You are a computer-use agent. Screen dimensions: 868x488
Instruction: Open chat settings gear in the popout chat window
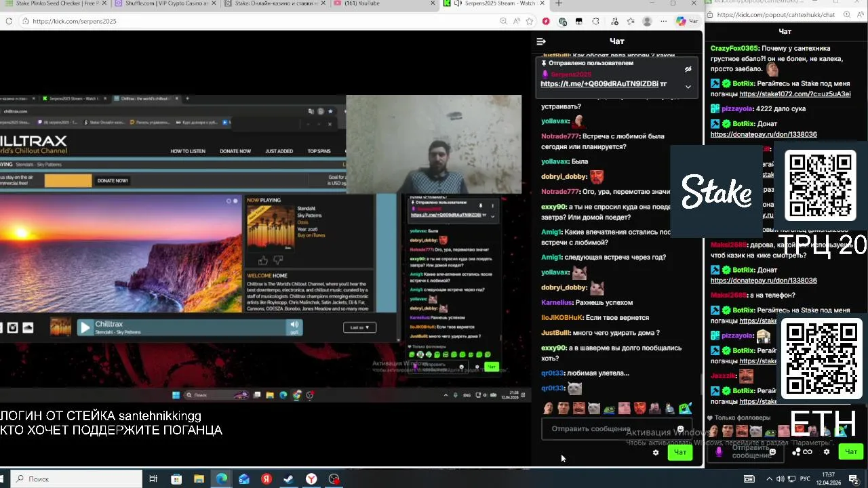827,452
